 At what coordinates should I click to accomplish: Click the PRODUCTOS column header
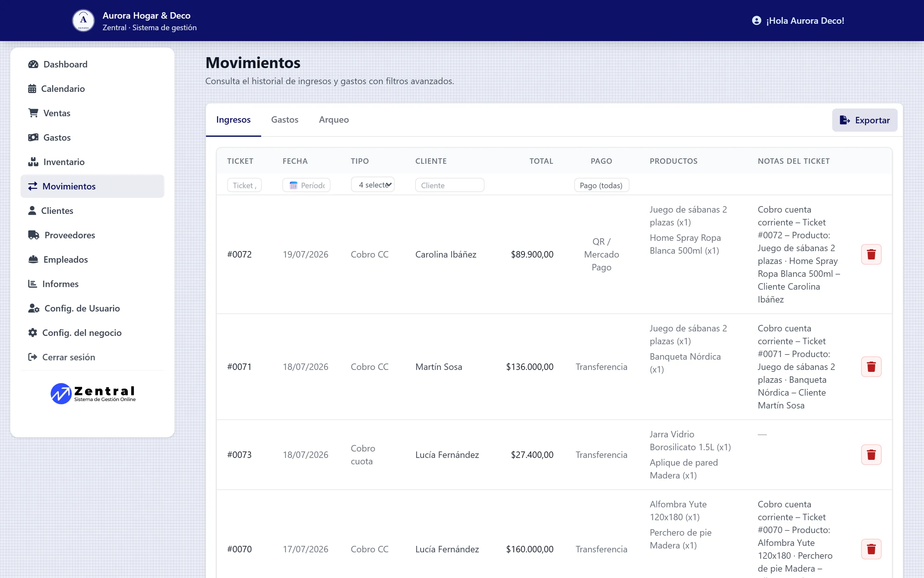tap(673, 161)
